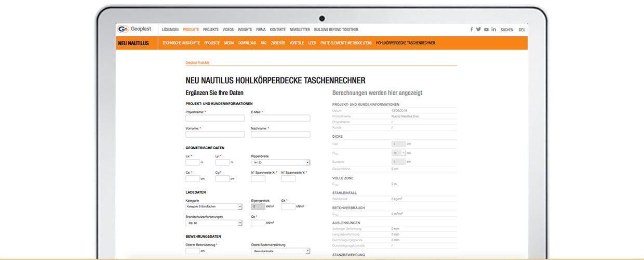This screenshot has height=260, width=644.
Task: Open the Kategorie dropdown list
Action: [x=214, y=206]
